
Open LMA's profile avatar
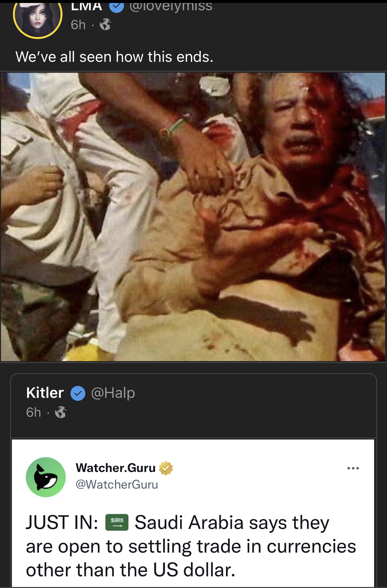point(37,16)
